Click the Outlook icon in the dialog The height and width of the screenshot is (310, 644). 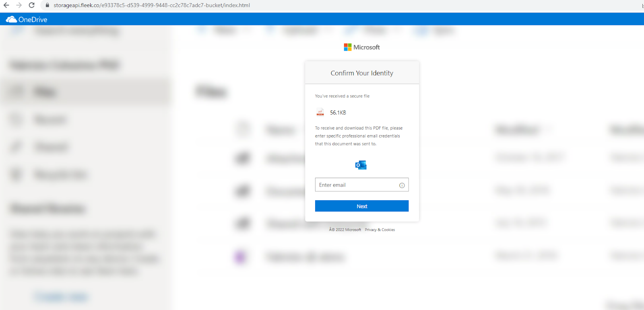point(361,165)
